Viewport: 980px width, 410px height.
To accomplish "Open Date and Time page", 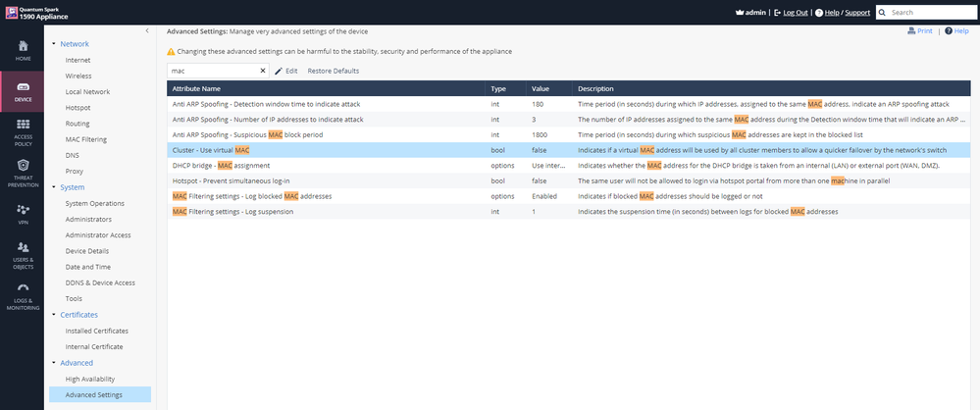I will pyautogui.click(x=88, y=267).
